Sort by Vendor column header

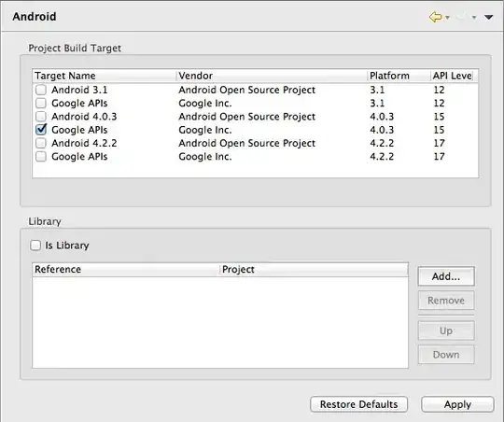coord(272,76)
